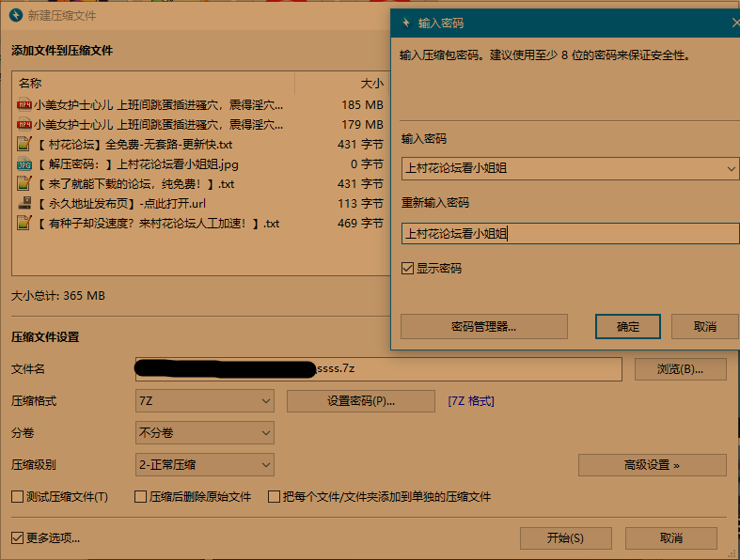Screen dimensions: 740x560
Task: Click the text file icon of 全免费-无套路-更新快.txt
Action: click(24, 145)
